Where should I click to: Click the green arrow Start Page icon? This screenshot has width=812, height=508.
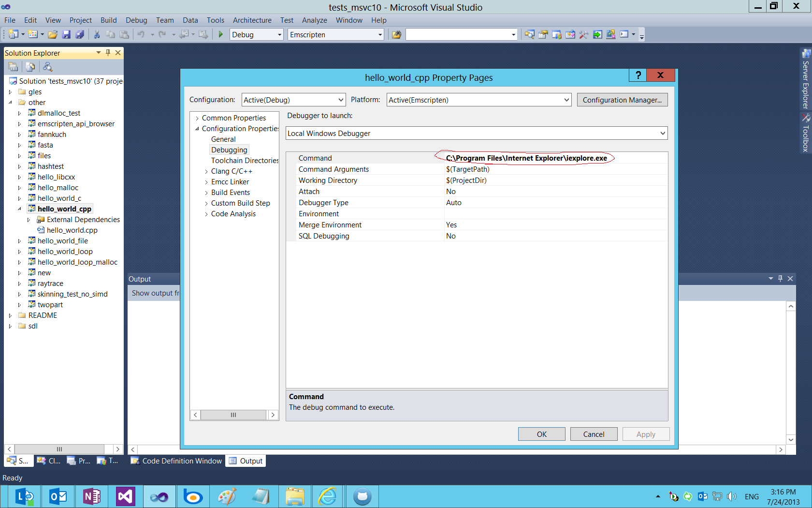point(597,34)
